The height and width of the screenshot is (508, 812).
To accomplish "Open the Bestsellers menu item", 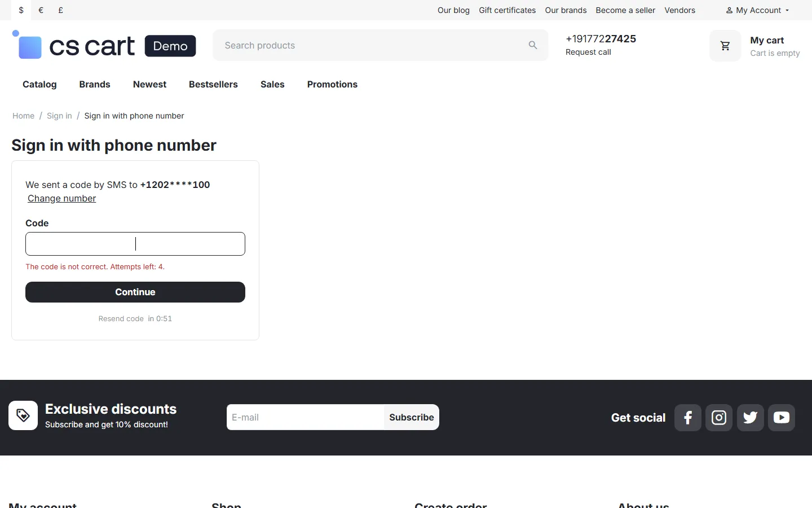I will [x=213, y=84].
